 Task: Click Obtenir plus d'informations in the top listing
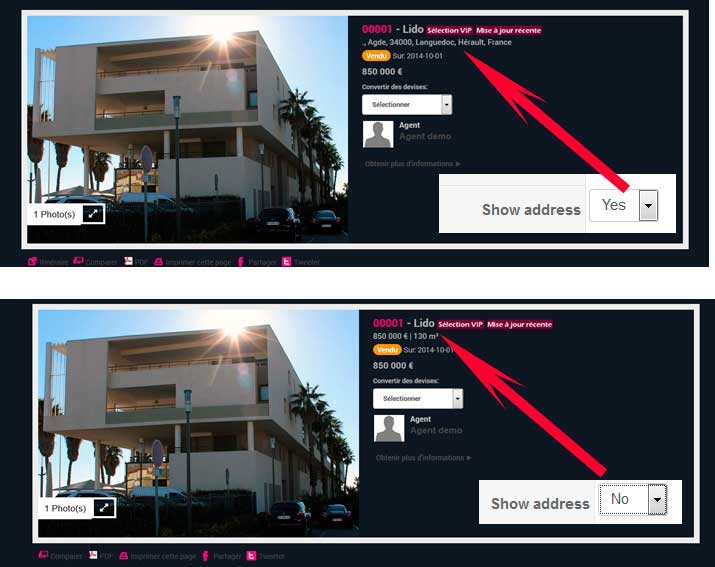pyautogui.click(x=412, y=164)
